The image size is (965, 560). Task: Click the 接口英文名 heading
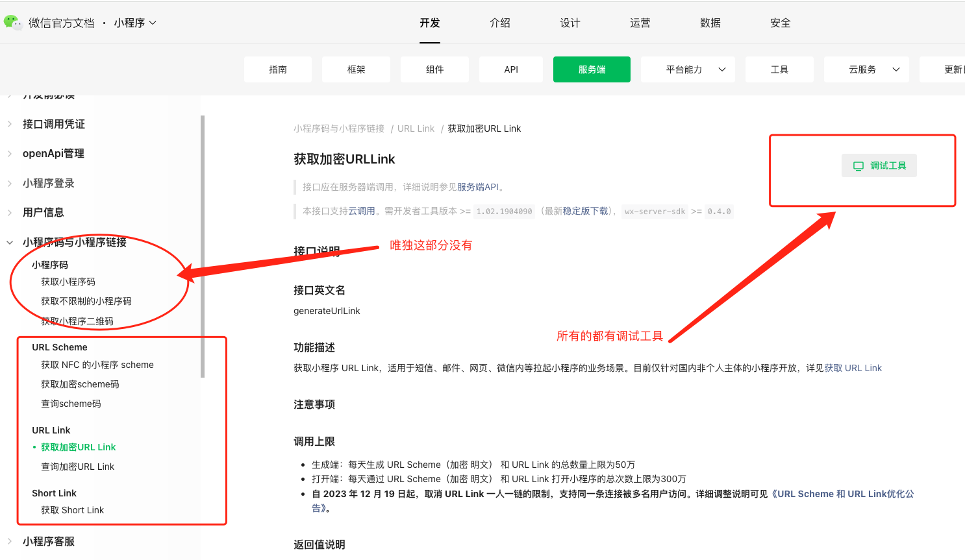pos(320,290)
